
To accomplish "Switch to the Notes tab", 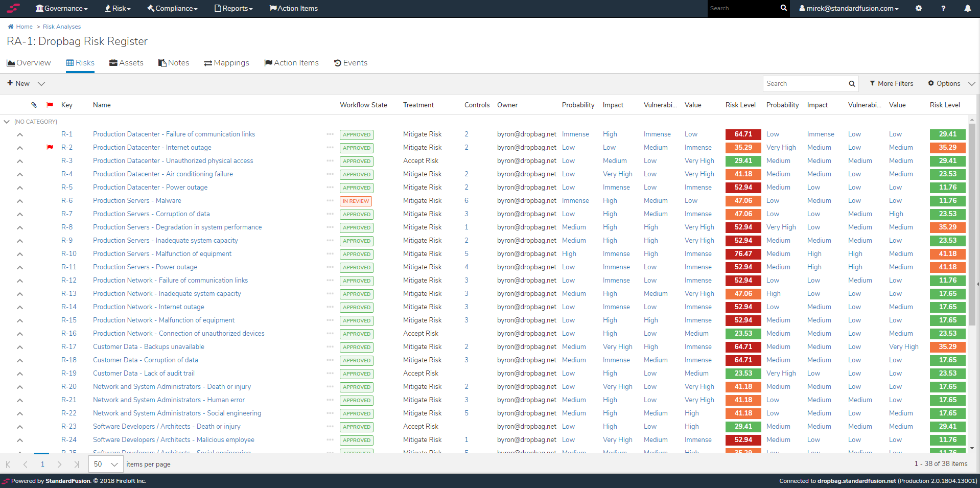I will (x=174, y=63).
